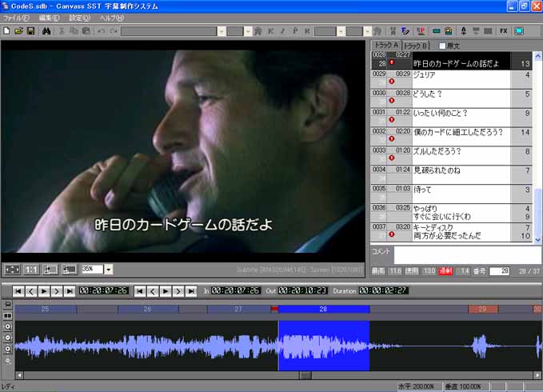The height and width of the screenshot is (392, 543).
Task: Click the faded magnifier icon below waveform tools
Action: point(8,361)
